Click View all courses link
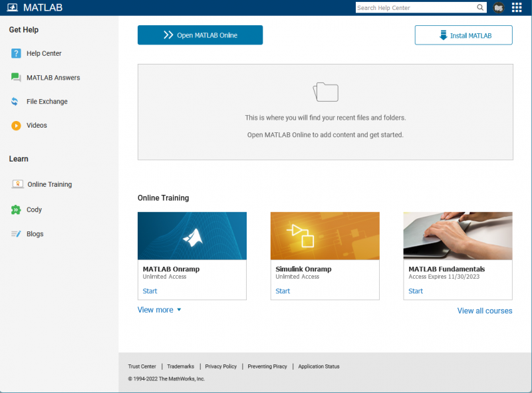 coord(485,311)
